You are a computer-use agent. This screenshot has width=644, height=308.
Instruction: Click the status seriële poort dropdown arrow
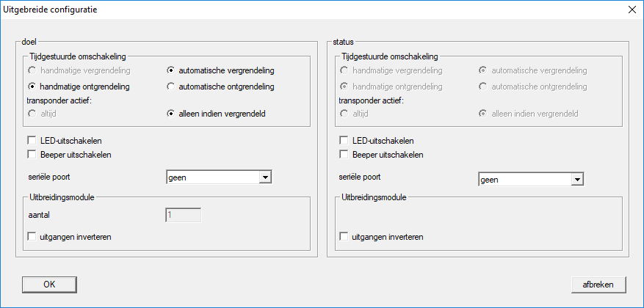tap(578, 179)
